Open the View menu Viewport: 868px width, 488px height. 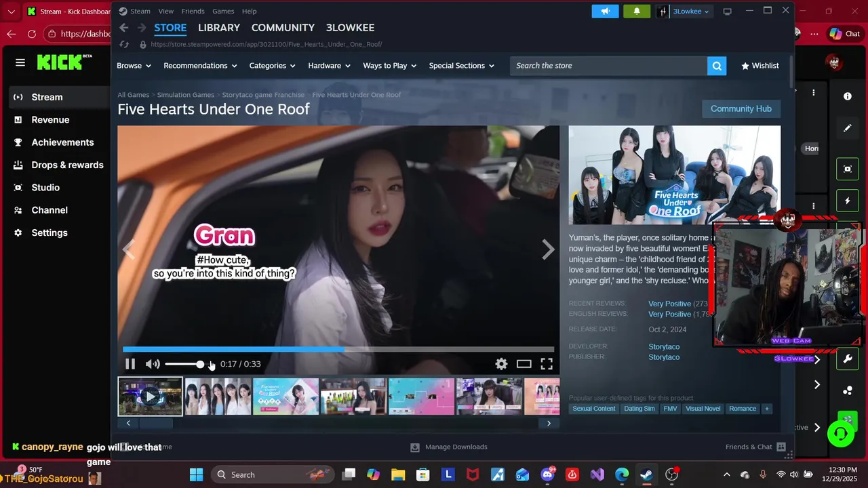(x=166, y=12)
